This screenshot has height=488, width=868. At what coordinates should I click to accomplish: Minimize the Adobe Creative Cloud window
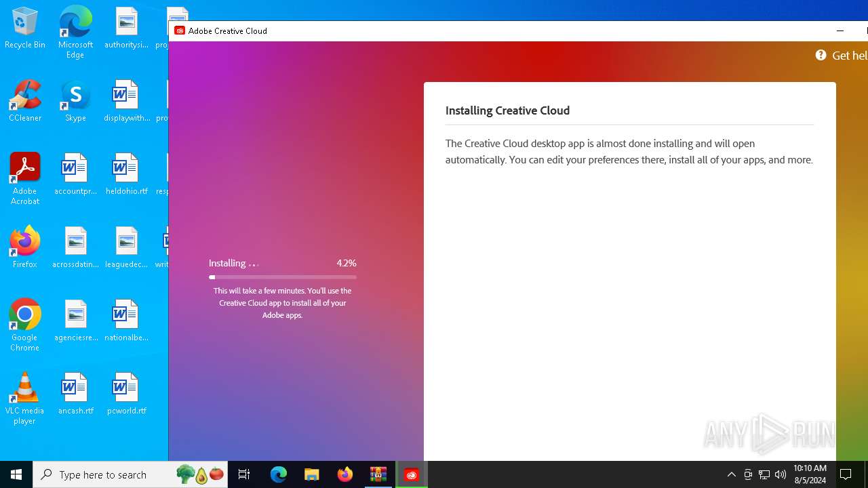840,30
